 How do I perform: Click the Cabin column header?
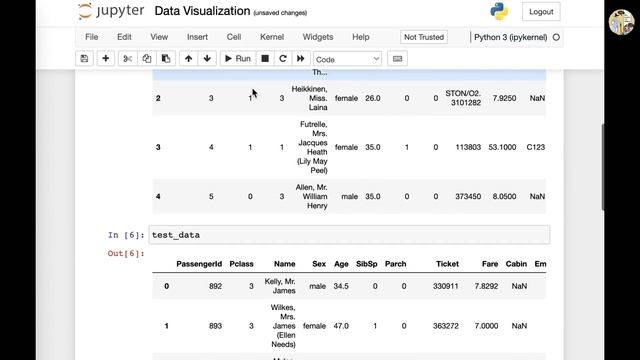click(x=516, y=264)
